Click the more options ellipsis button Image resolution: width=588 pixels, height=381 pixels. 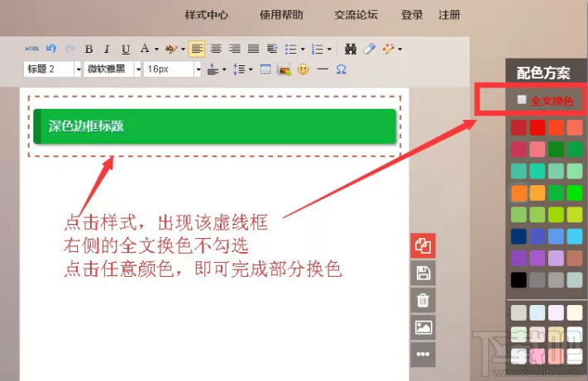point(423,355)
